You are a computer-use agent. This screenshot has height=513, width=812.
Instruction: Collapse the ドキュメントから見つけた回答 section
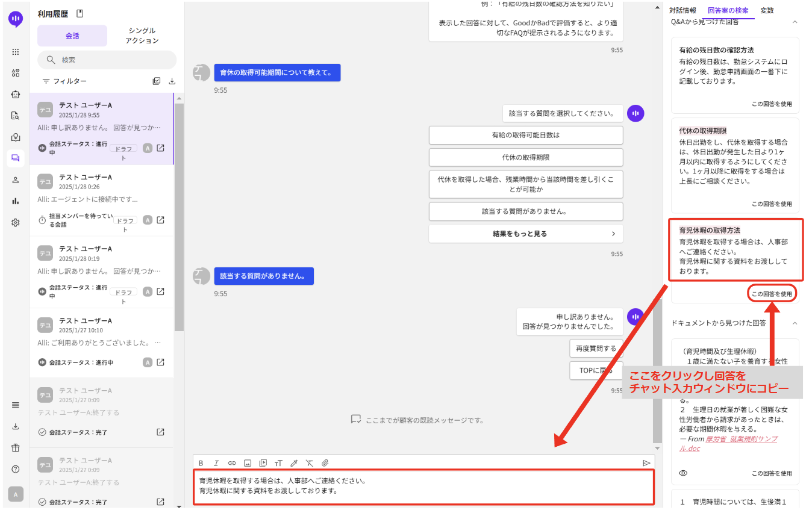pos(795,323)
